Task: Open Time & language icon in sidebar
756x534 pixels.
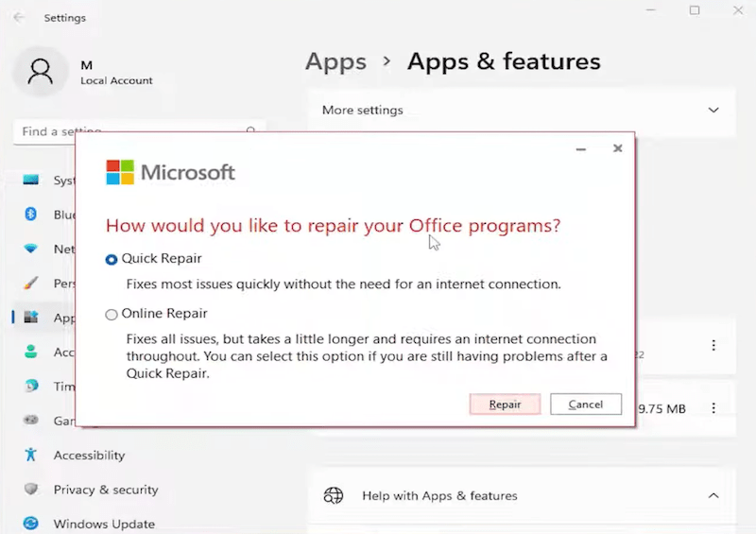Action: point(31,386)
